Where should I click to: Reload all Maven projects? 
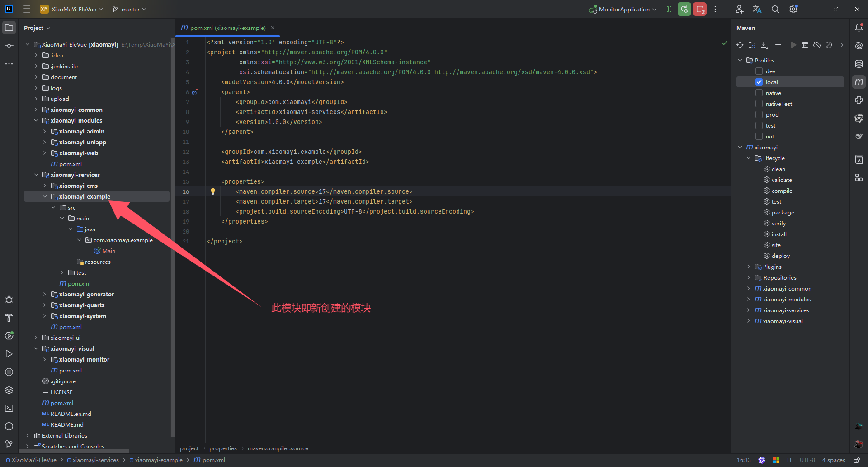click(740, 45)
